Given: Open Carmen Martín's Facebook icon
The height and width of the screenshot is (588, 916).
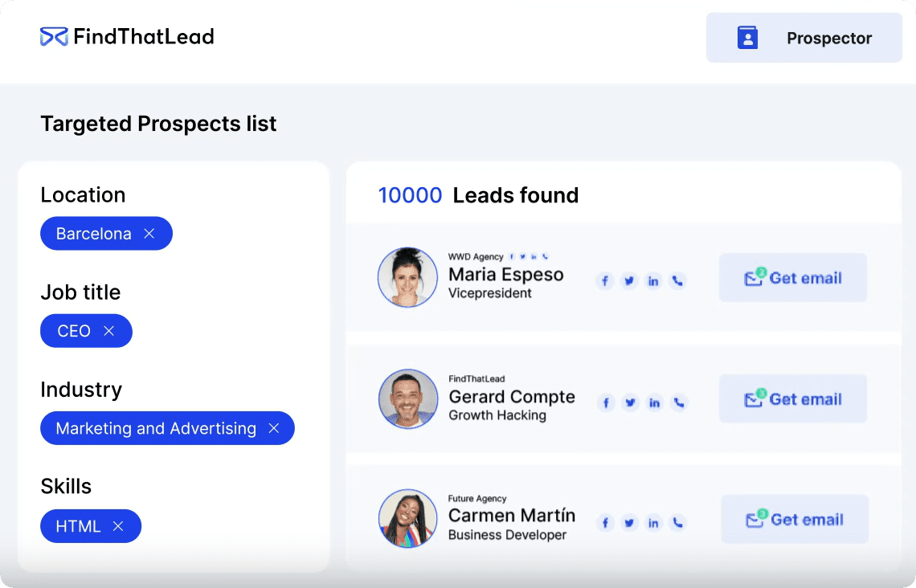Looking at the screenshot, I should [606, 523].
